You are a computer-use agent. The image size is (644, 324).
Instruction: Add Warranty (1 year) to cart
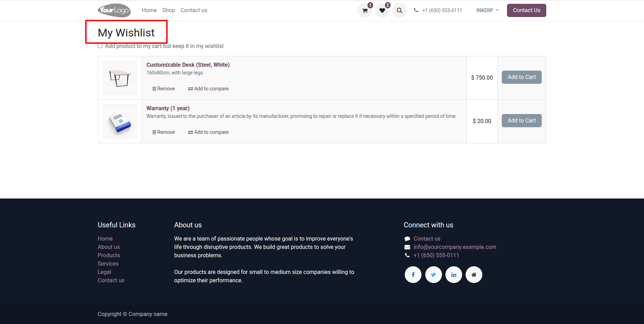point(522,121)
